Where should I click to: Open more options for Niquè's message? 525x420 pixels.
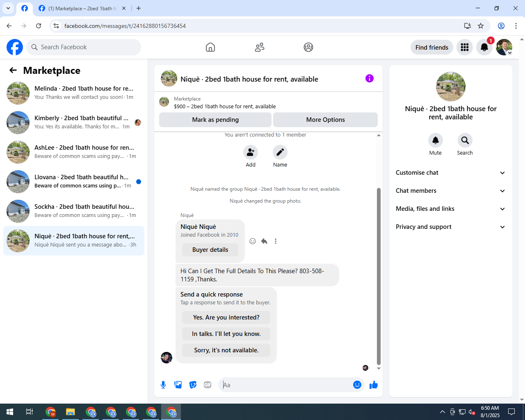click(x=276, y=241)
